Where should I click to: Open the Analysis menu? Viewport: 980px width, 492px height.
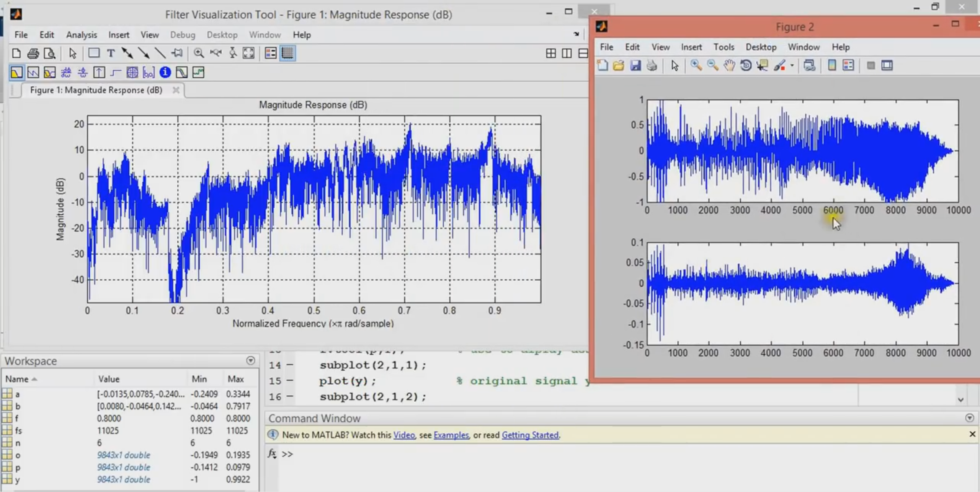point(82,35)
